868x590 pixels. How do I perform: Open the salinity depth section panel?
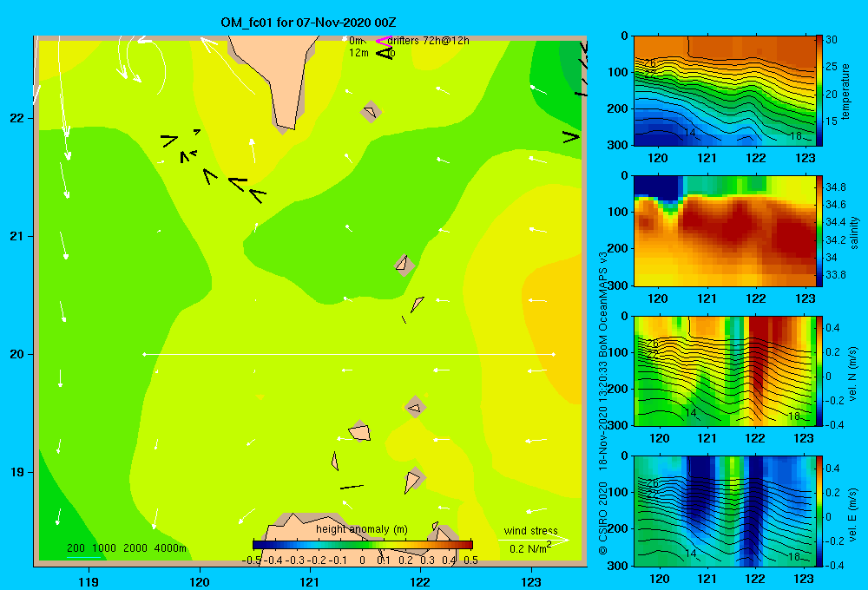tap(725, 232)
